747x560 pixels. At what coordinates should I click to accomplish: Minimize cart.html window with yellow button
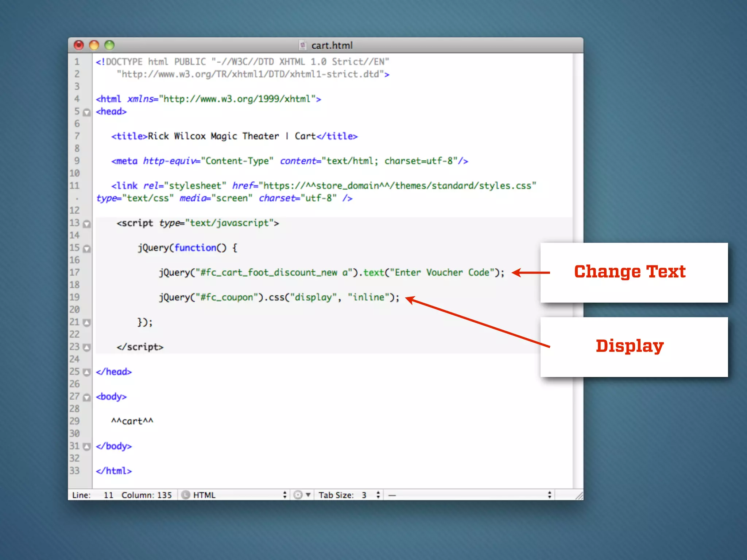click(94, 45)
